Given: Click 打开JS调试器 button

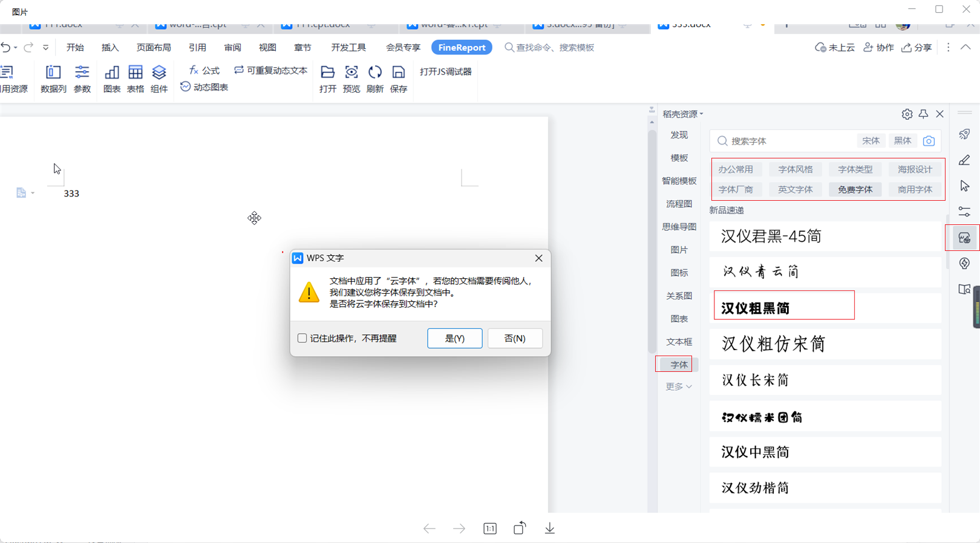Looking at the screenshot, I should (x=446, y=71).
